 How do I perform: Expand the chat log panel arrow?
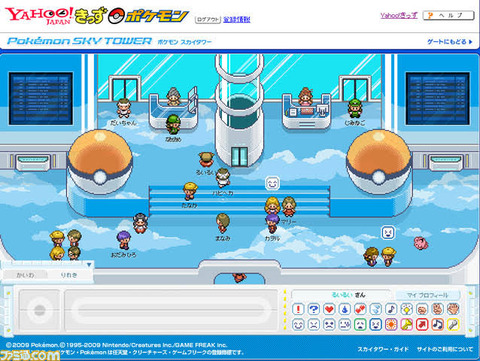89,265
